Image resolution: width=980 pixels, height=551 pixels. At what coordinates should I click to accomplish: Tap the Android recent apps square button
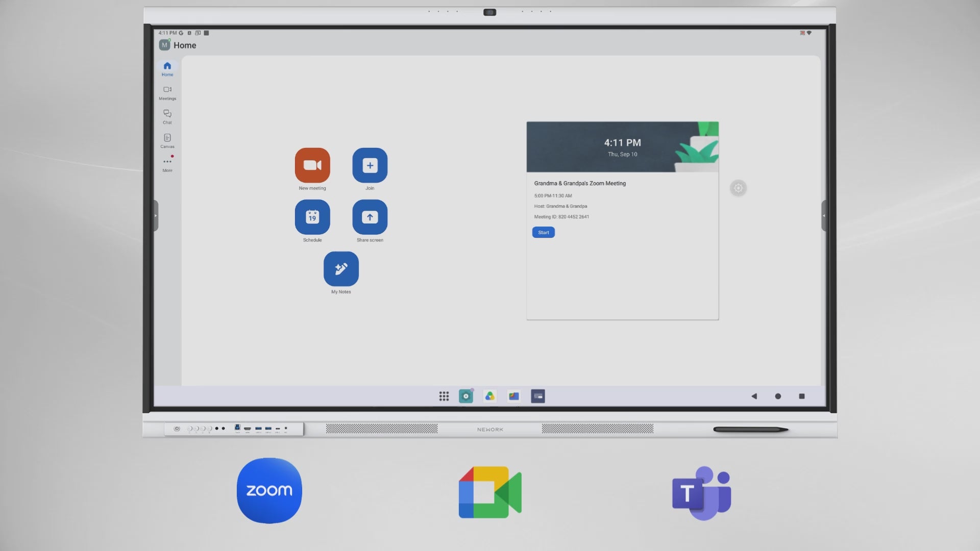point(802,396)
